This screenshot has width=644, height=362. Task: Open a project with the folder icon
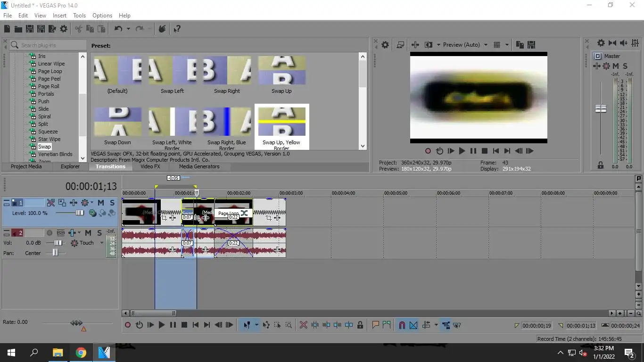[18, 29]
